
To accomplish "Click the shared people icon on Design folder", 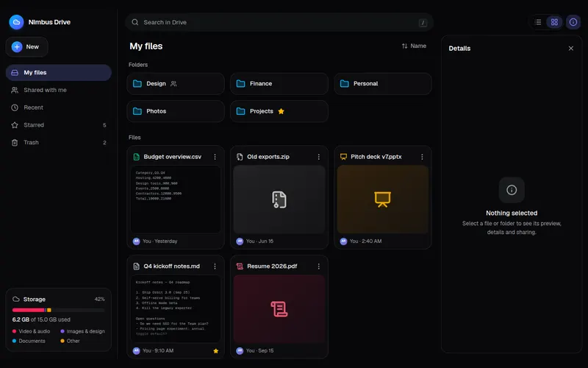I will coord(173,83).
